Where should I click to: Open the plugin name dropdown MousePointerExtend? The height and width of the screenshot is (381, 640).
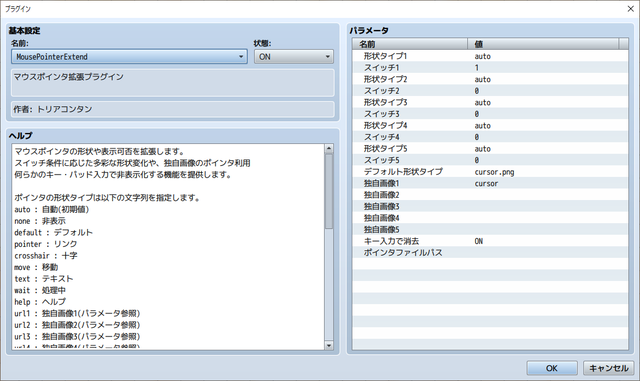point(129,56)
